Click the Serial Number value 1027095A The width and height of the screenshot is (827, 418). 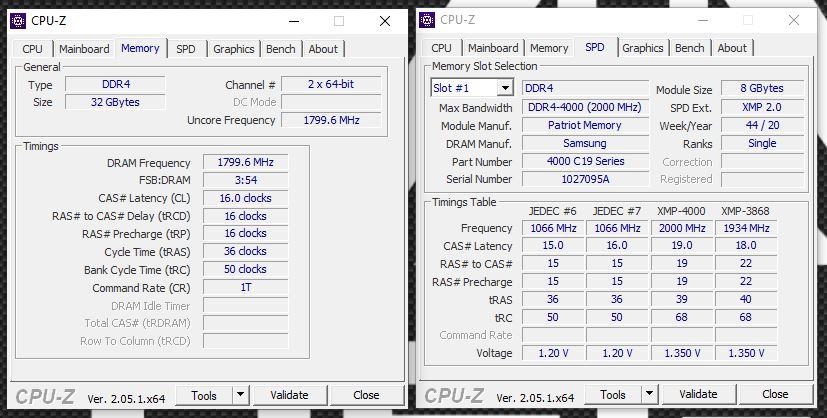(585, 179)
